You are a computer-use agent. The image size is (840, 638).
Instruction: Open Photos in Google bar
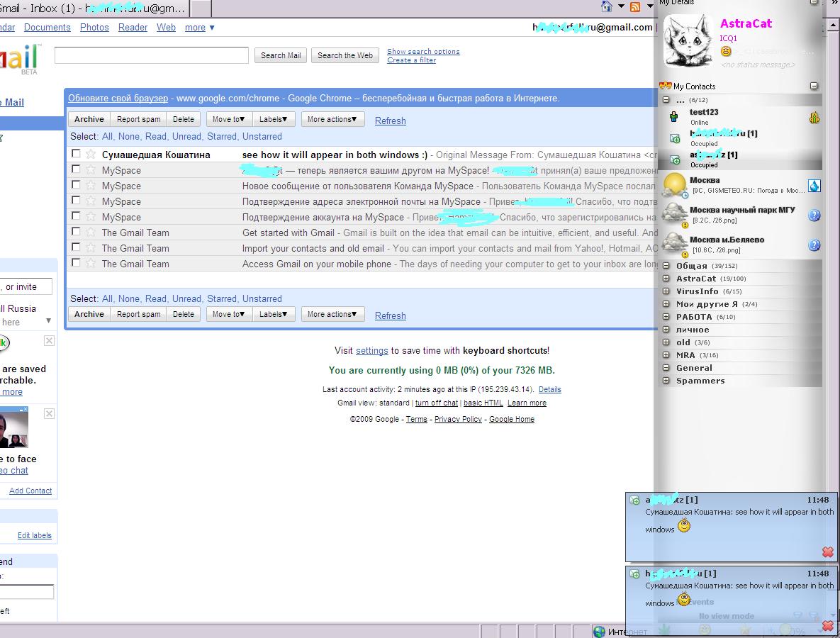94,28
